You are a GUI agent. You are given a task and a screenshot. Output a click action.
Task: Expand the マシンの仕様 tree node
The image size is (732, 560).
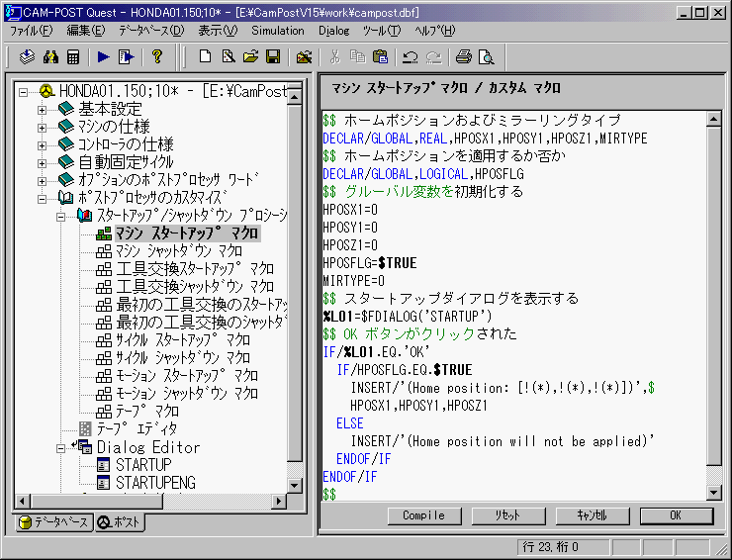click(x=42, y=128)
